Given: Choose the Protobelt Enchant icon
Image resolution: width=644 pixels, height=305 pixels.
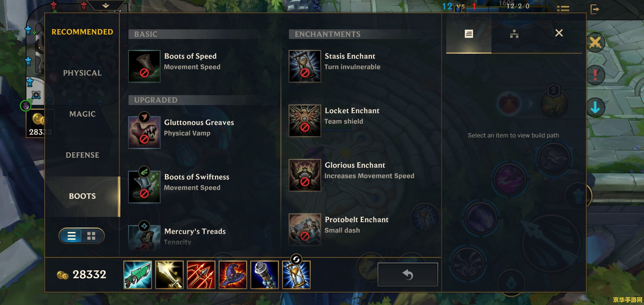Looking at the screenshot, I should coord(305,230).
